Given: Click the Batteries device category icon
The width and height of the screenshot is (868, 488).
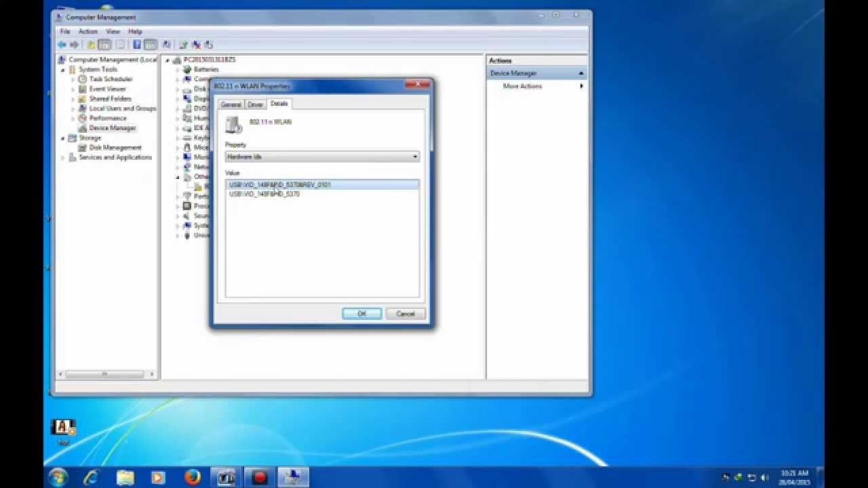Looking at the screenshot, I should [188, 69].
